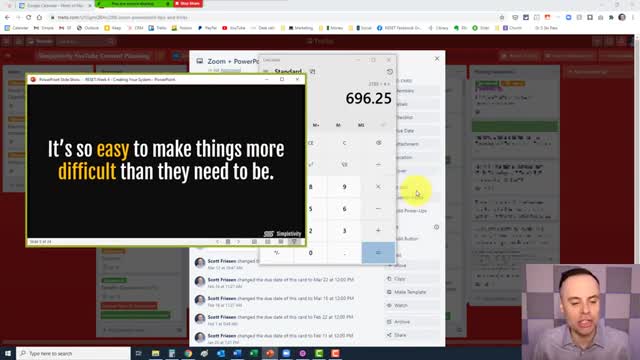Click Share in Trello card actions
This screenshot has height=360, width=640.
412,335
